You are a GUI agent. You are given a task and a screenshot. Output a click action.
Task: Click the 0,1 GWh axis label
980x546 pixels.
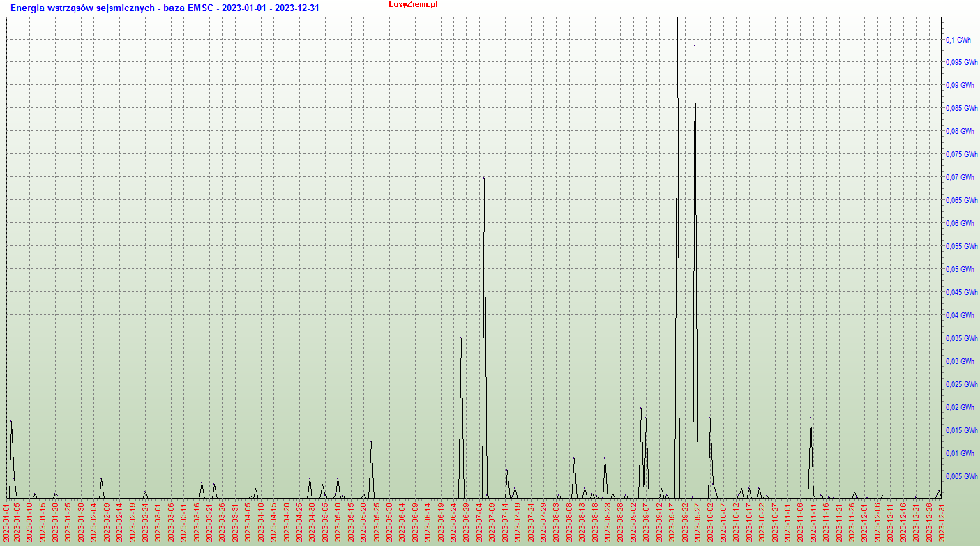click(958, 40)
